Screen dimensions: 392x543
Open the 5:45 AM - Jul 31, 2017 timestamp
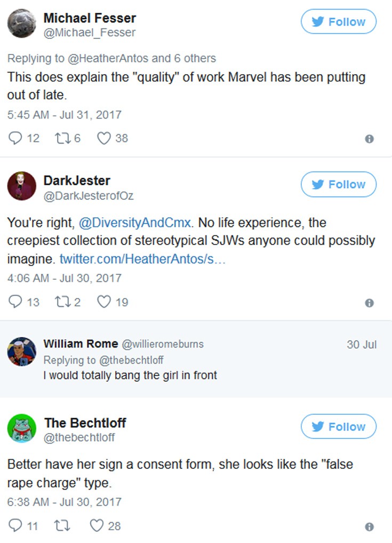(x=65, y=115)
